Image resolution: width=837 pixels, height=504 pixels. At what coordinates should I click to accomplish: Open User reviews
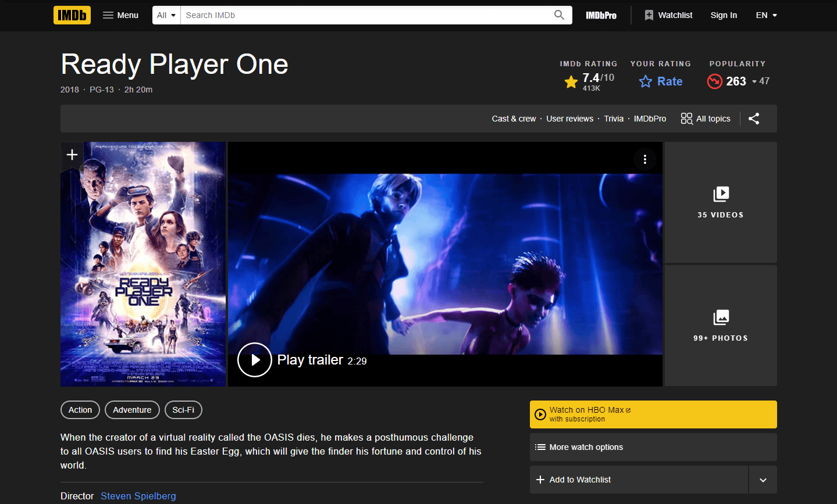(569, 119)
